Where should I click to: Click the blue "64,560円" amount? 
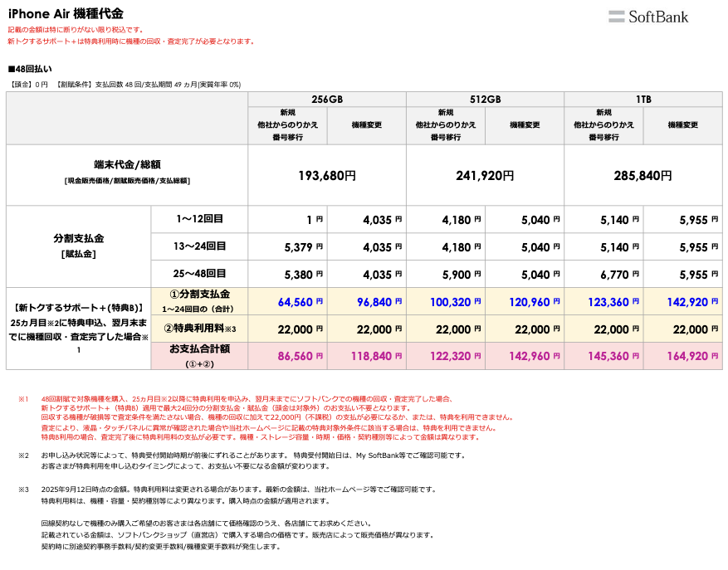tap(300, 302)
